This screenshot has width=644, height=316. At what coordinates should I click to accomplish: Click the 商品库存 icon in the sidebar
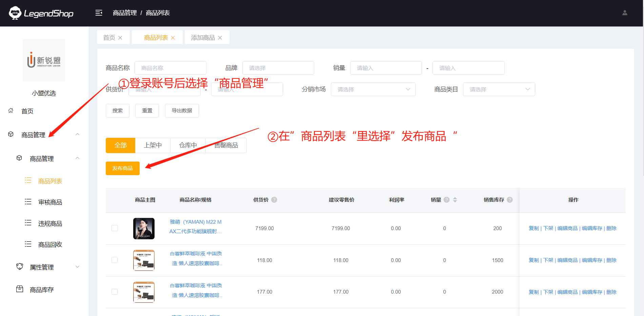coord(20,289)
